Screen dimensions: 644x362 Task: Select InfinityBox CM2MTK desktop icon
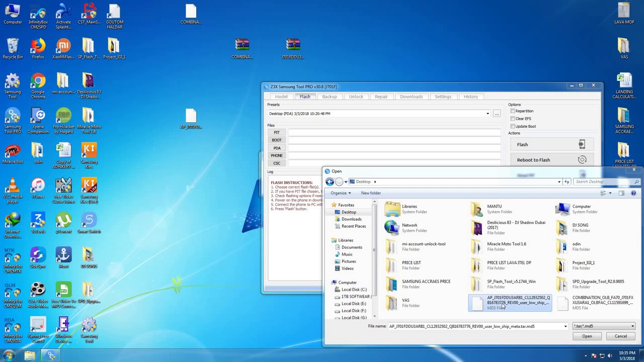[13, 260]
